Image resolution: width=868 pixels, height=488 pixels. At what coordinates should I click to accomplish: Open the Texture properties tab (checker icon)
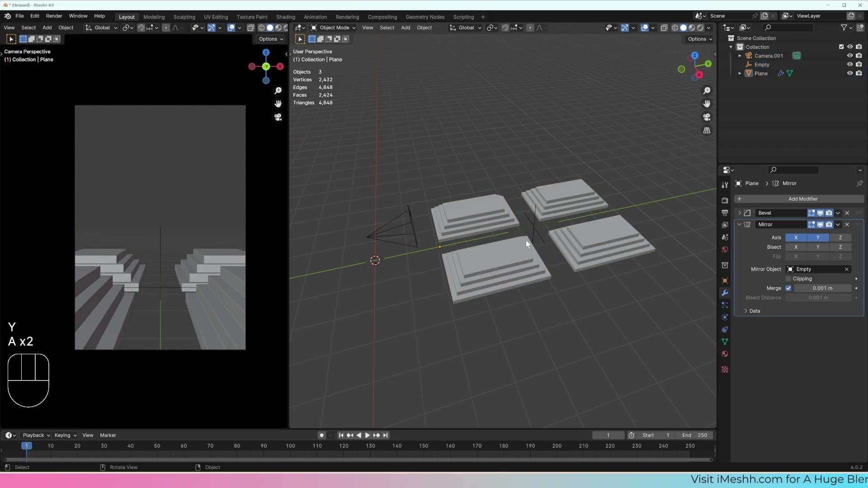[725, 369]
